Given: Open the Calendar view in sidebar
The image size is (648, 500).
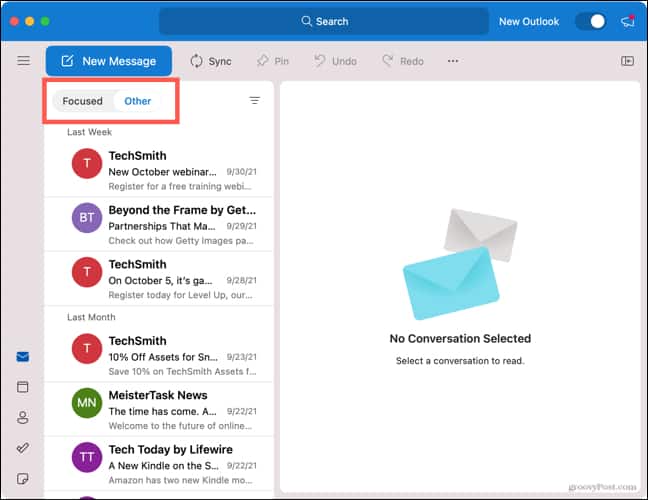Looking at the screenshot, I should (22, 387).
